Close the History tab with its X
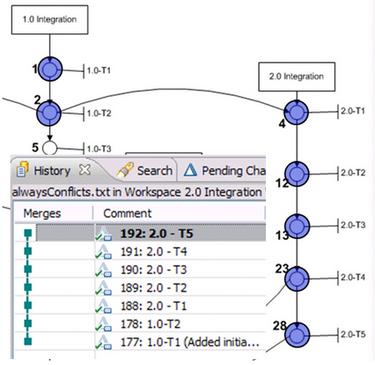Screen dimensions: 375x365 (85, 170)
